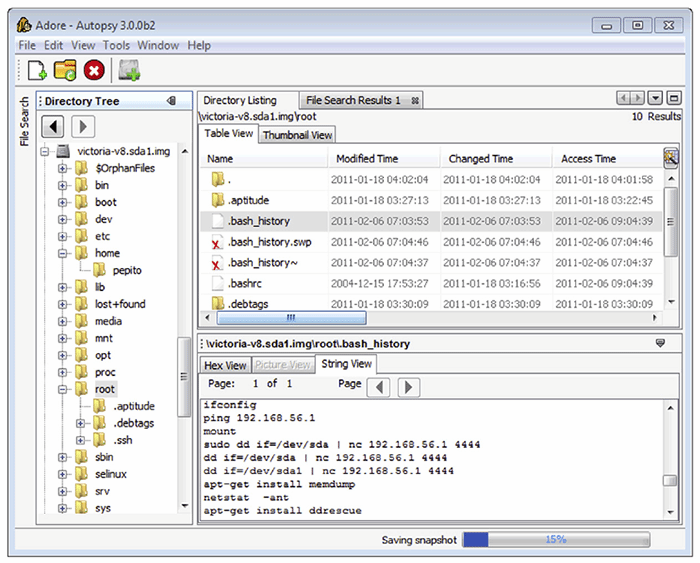
Task: Expand the home folder tree node
Action: pyautogui.click(x=63, y=254)
